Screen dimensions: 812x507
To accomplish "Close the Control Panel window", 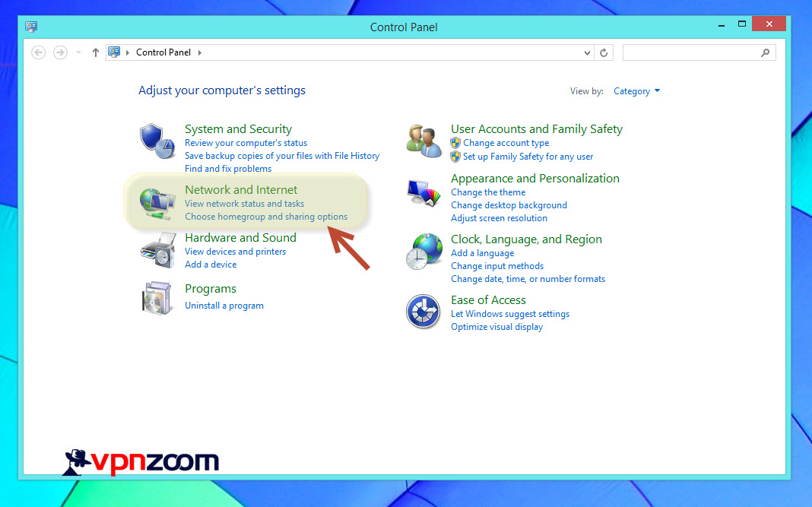I will point(769,24).
